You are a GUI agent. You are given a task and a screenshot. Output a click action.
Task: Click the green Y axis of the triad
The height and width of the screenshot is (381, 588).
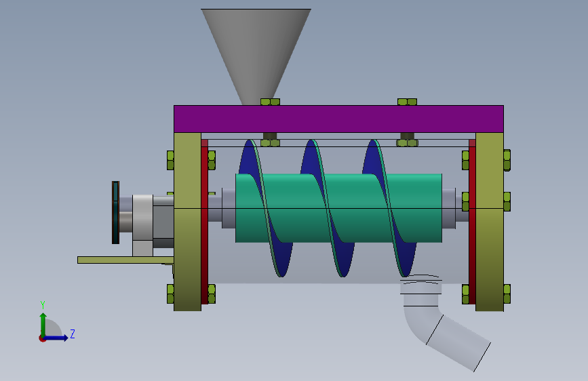pyautogui.click(x=43, y=325)
